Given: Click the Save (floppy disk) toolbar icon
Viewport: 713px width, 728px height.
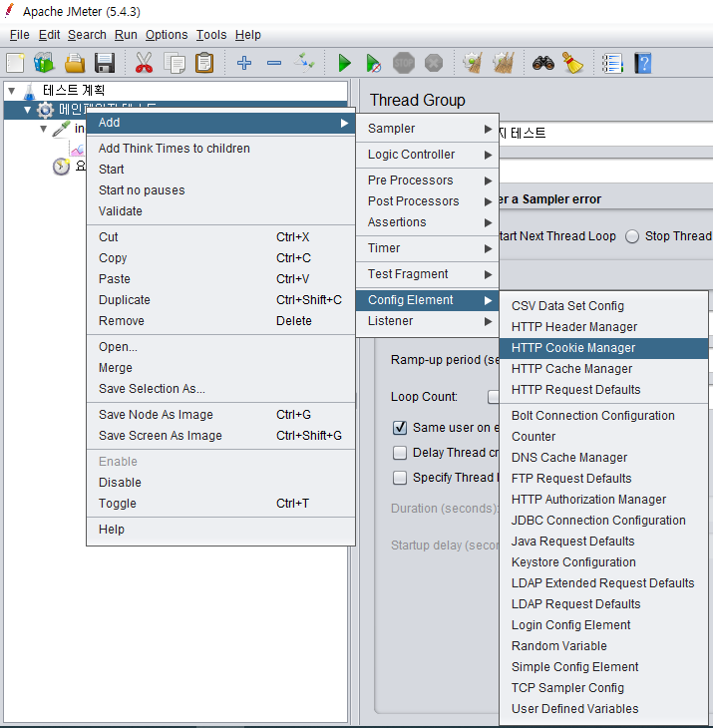Looking at the screenshot, I should coord(105,64).
